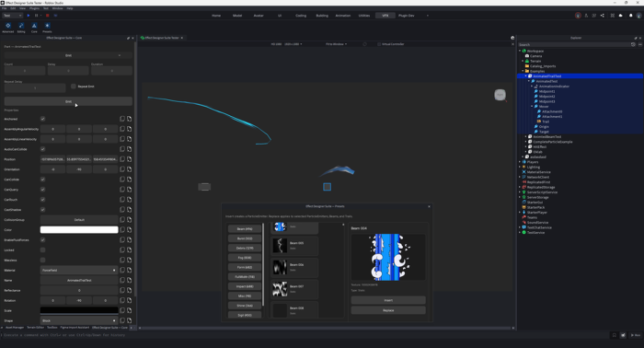Copy the Material property value
Image resolution: width=644 pixels, height=348 pixels.
click(x=122, y=270)
